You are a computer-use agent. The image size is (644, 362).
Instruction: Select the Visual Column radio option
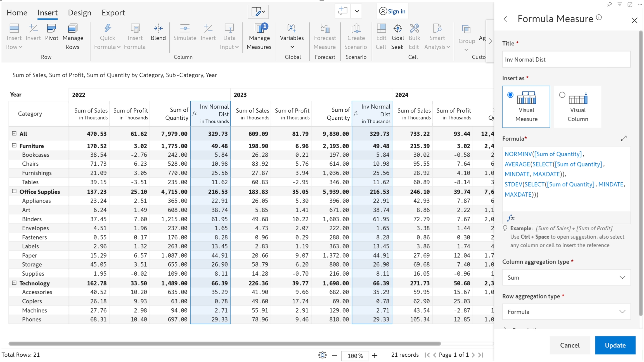(x=562, y=95)
